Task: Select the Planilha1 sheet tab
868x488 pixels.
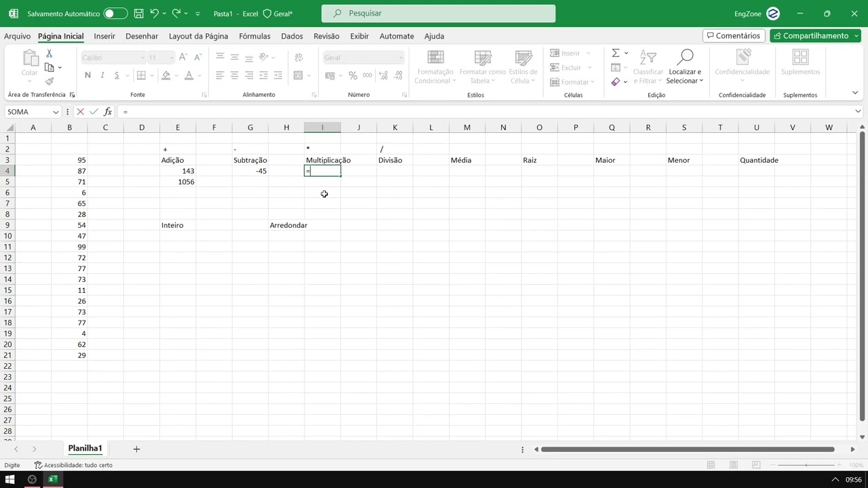Action: [85, 449]
